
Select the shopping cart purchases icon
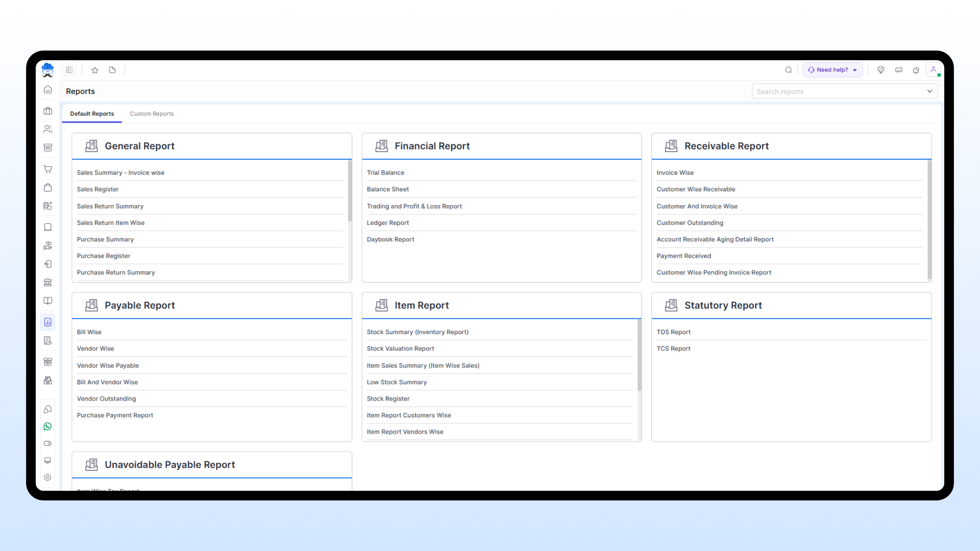click(x=47, y=169)
